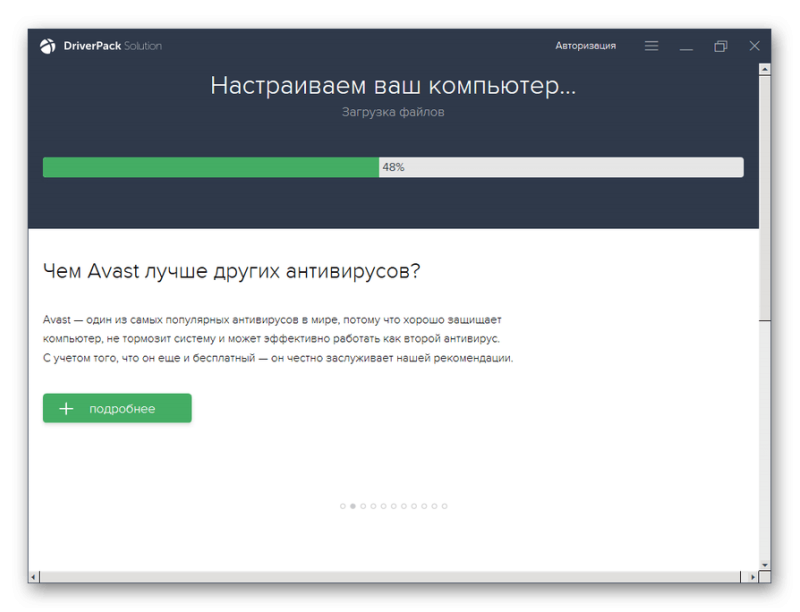Click the horizontal scrollbar right arrow

(x=753, y=577)
